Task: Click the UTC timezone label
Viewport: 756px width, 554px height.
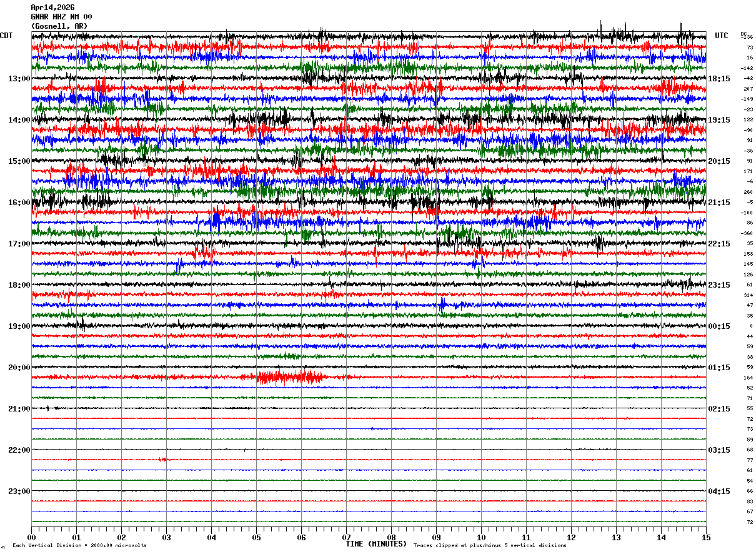Action: 722,36
